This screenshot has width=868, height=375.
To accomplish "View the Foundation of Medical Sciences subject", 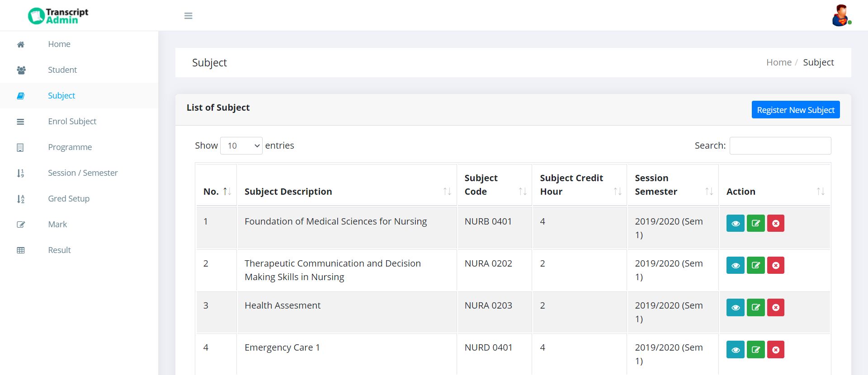I will point(735,223).
